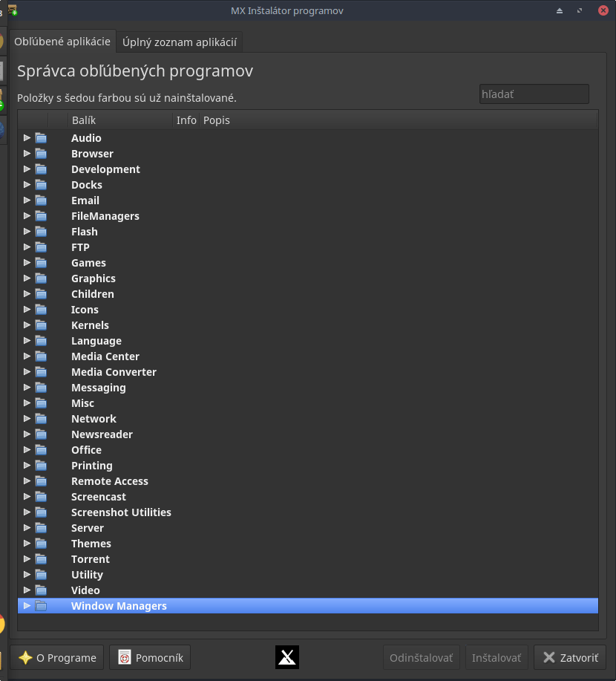This screenshot has height=681, width=616.
Task: Click the Info column header
Action: (x=186, y=120)
